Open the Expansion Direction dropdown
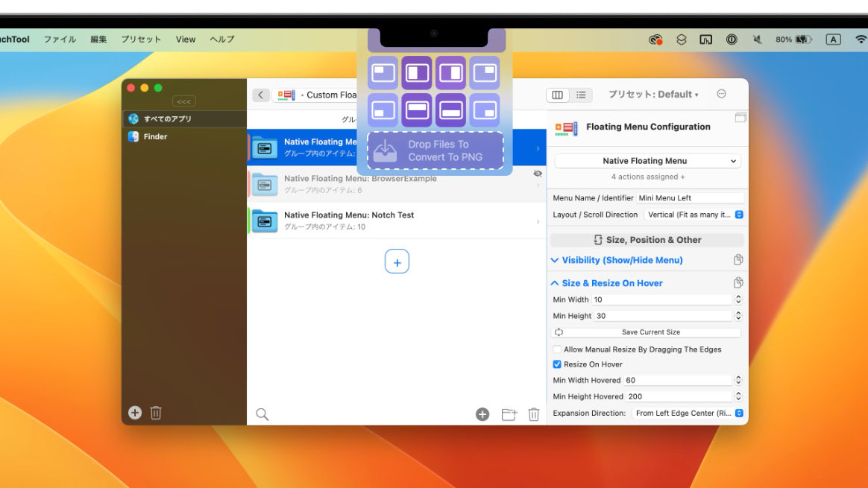 pyautogui.click(x=688, y=413)
